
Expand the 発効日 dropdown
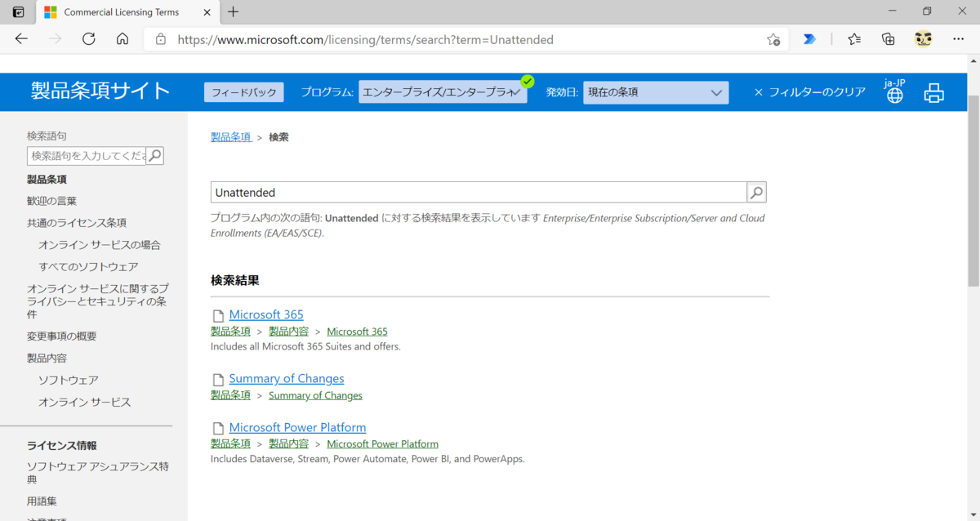pos(655,93)
